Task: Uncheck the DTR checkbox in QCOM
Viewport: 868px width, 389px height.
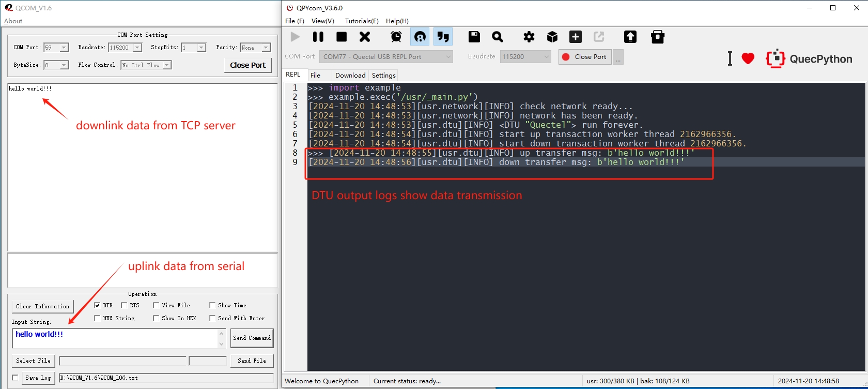Action: (x=97, y=305)
